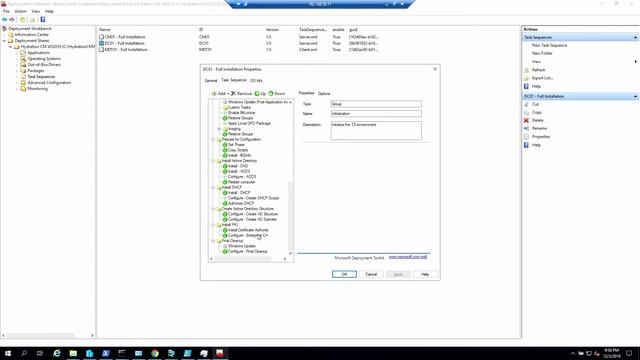Click the Forward arrow in the Workbench toolbar
This screenshot has width=640, height=360.
pos(12,19)
